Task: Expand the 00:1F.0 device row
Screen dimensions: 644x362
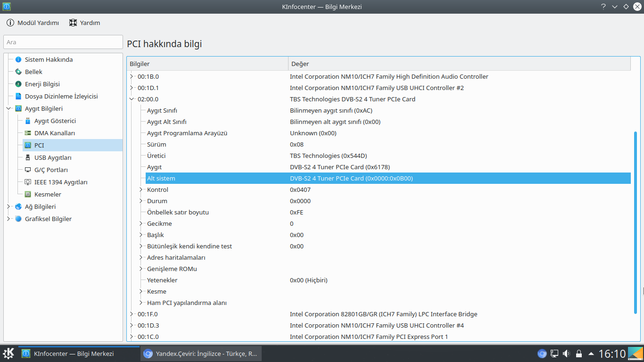Action: click(x=132, y=314)
